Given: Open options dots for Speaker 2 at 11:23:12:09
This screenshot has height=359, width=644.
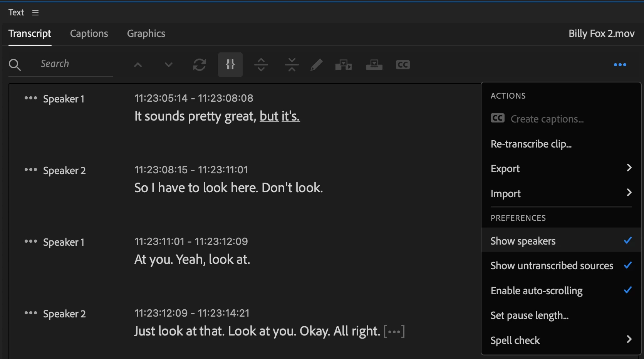Looking at the screenshot, I should coord(31,313).
